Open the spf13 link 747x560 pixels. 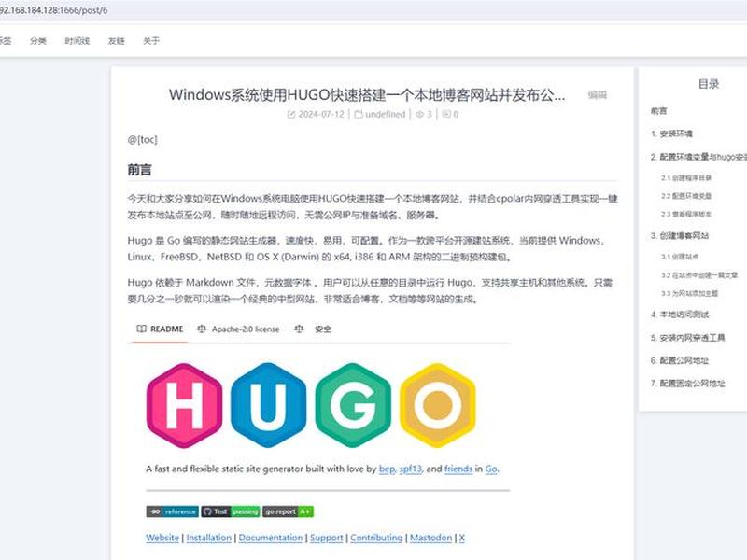click(x=411, y=469)
